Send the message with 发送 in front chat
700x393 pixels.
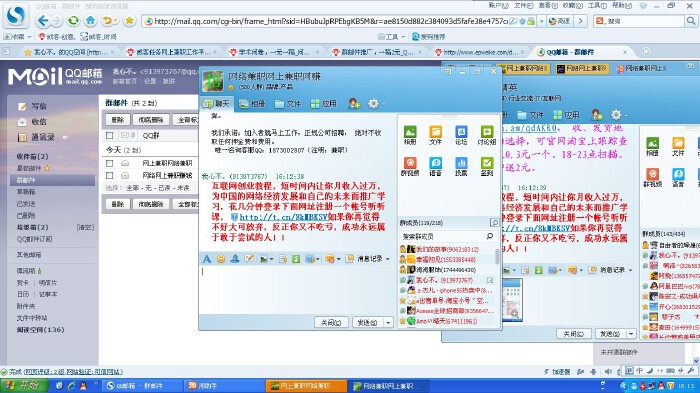pyautogui.click(x=368, y=322)
